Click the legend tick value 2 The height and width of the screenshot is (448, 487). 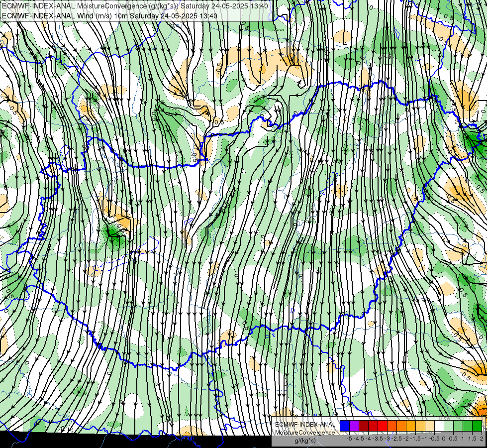pyautogui.click(x=482, y=439)
